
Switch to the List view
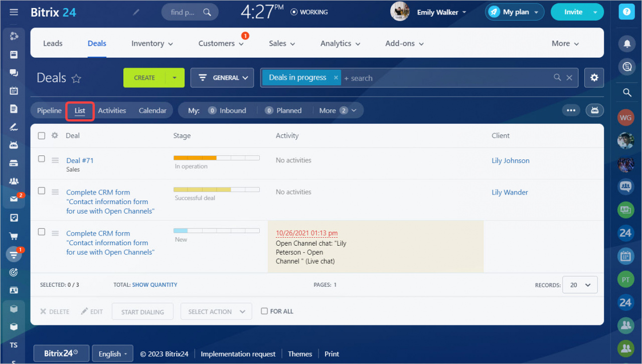click(x=80, y=110)
